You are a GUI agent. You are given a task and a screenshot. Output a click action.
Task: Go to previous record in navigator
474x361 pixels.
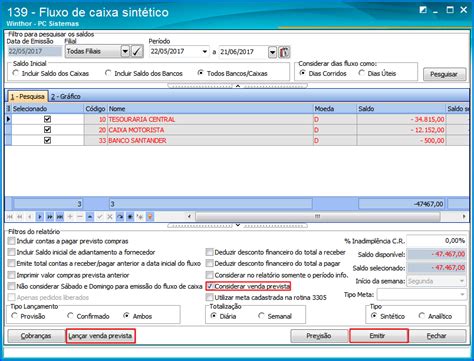click(30, 217)
